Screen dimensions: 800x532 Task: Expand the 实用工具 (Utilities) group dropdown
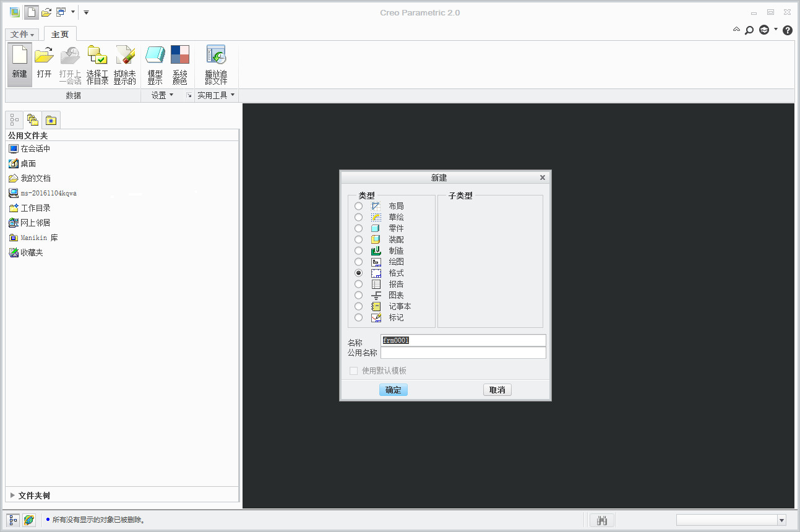216,95
